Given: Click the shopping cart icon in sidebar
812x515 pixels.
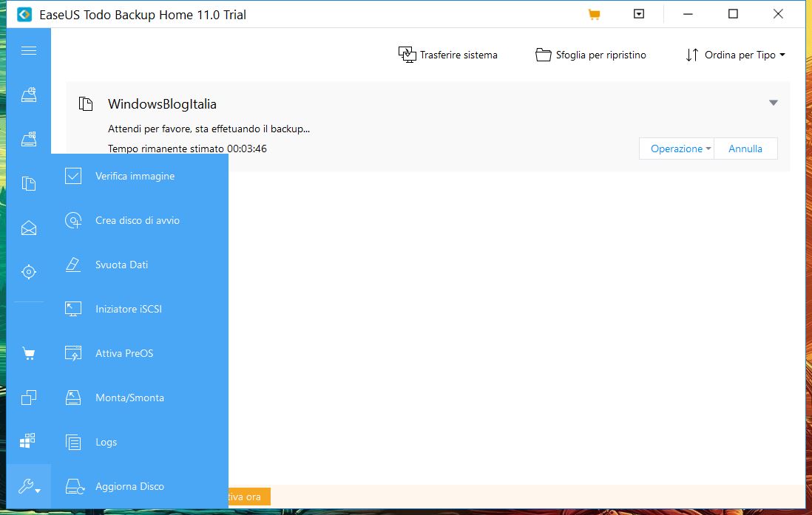Looking at the screenshot, I should (x=29, y=353).
